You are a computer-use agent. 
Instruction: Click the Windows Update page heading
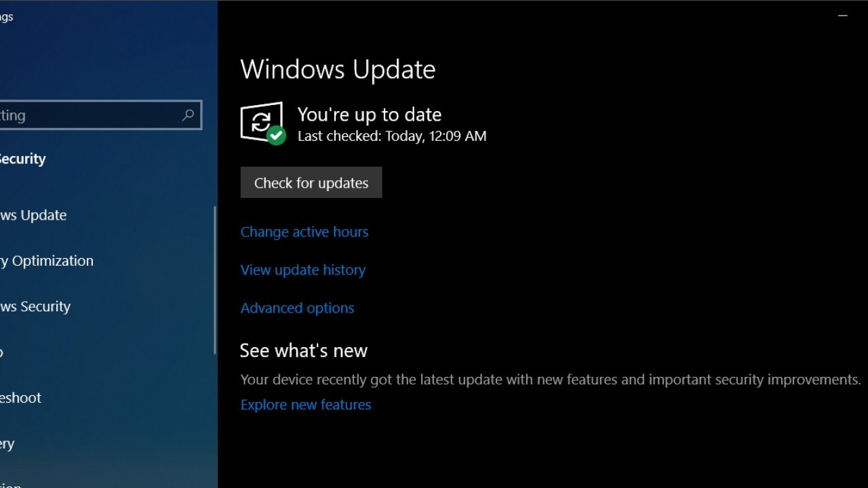point(338,70)
